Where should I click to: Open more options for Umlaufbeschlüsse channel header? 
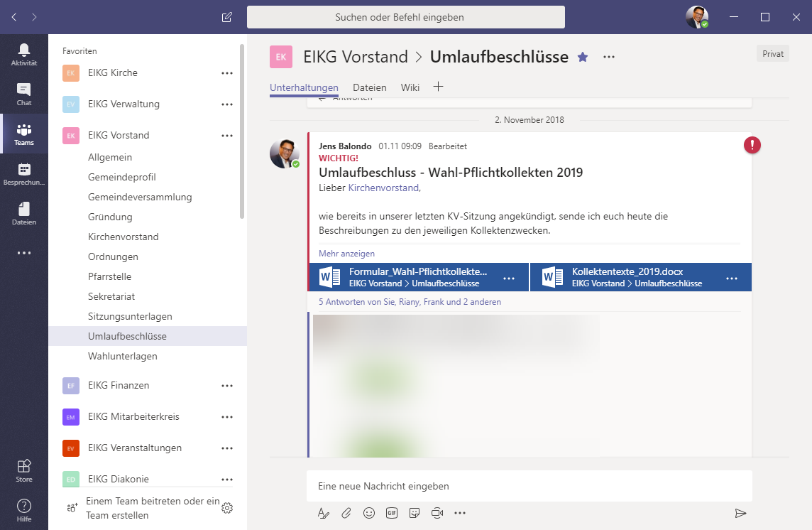[x=609, y=57]
